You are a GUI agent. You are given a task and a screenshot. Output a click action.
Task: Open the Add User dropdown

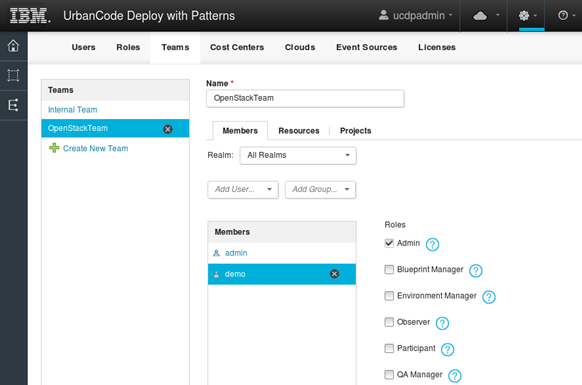point(243,190)
